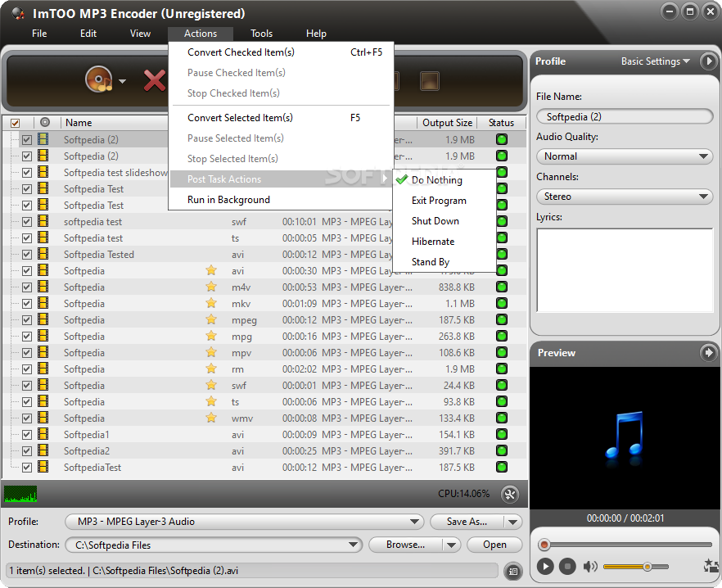The width and height of the screenshot is (722, 588).
Task: Click the status column circle header icon
Action: (x=45, y=122)
